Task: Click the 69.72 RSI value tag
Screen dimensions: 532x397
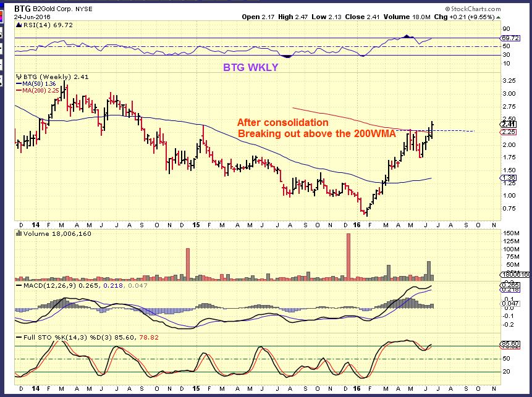Action: [x=510, y=38]
